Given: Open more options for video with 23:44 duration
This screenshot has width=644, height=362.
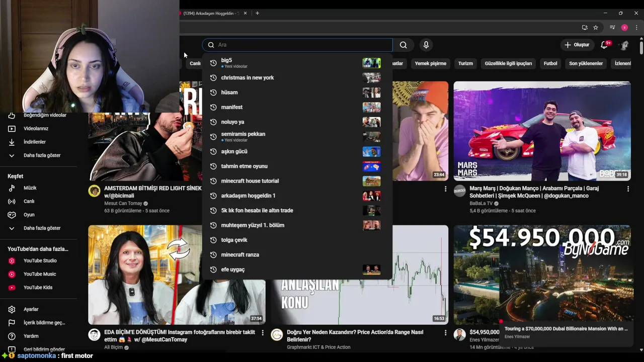Looking at the screenshot, I should pos(445,189).
